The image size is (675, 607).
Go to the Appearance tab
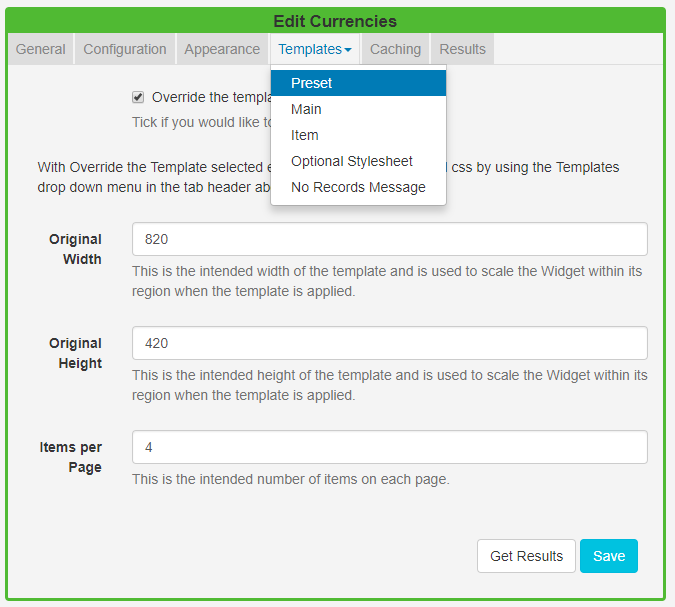[x=222, y=49]
